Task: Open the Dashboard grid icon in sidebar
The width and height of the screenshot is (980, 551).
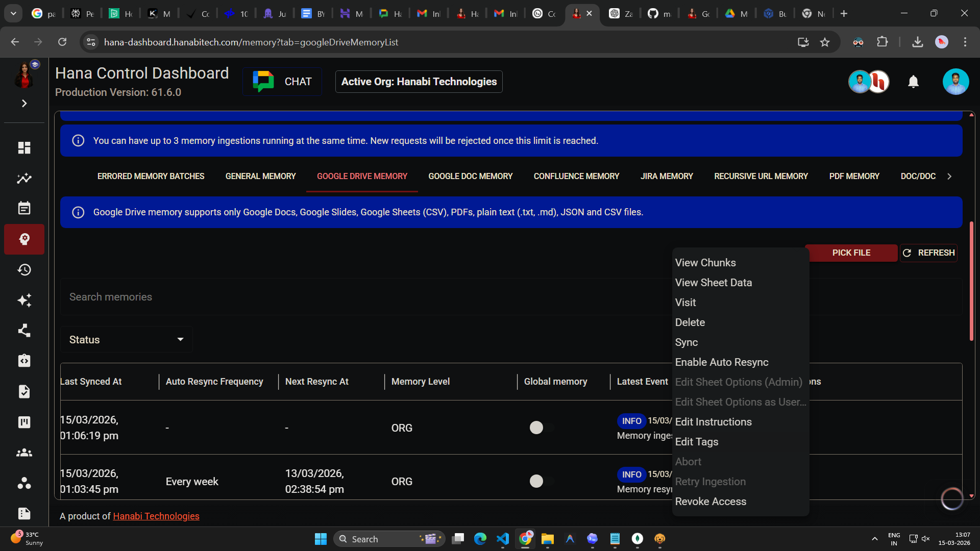Action: point(24,147)
